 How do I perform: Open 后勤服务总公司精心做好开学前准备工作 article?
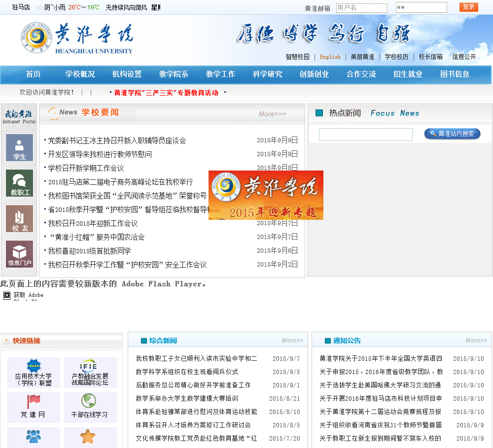point(193,385)
